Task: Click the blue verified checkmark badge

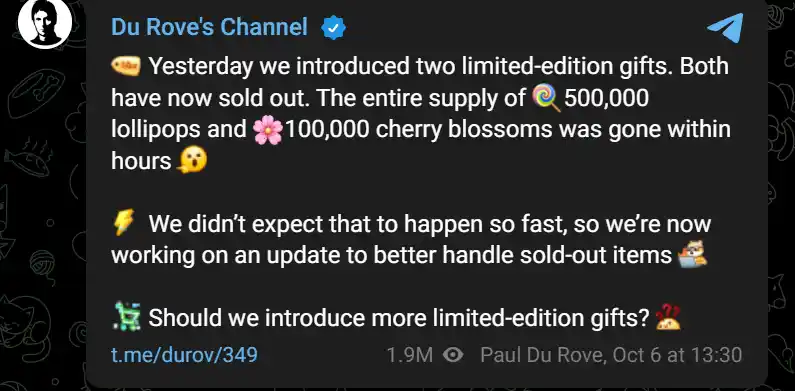Action: (333, 28)
